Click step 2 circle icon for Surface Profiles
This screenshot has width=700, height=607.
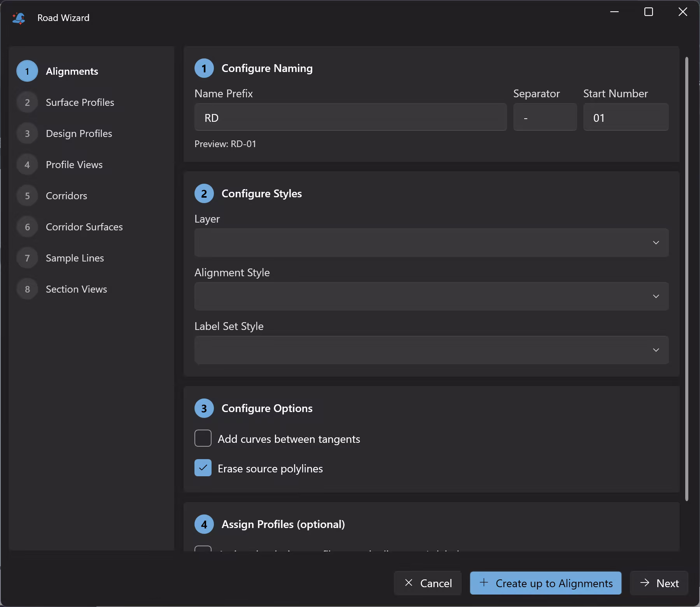[x=27, y=102]
